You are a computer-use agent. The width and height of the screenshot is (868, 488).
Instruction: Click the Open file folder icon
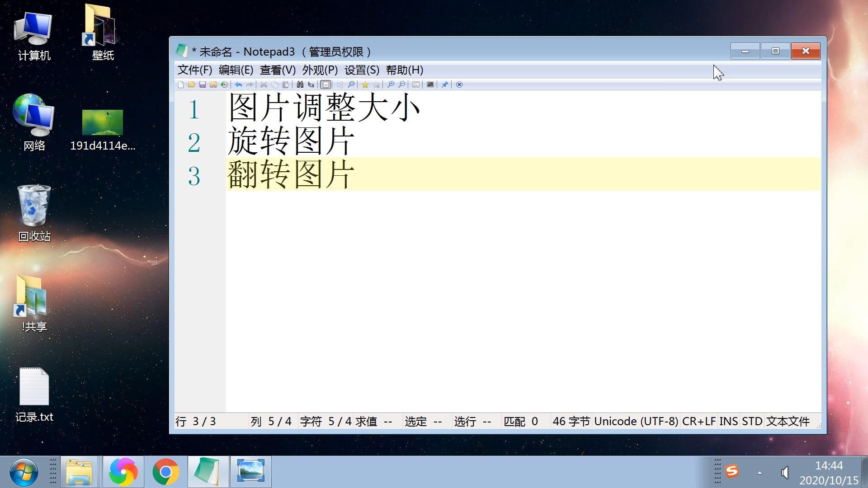[192, 84]
